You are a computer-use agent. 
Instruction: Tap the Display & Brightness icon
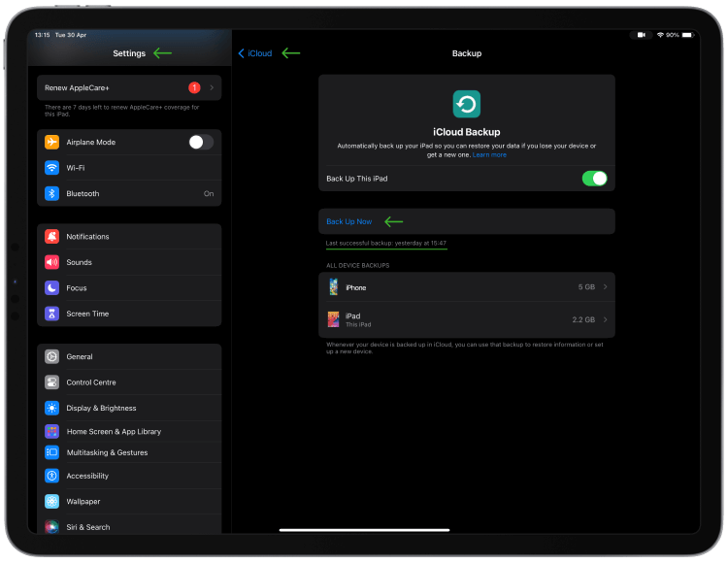click(x=51, y=408)
